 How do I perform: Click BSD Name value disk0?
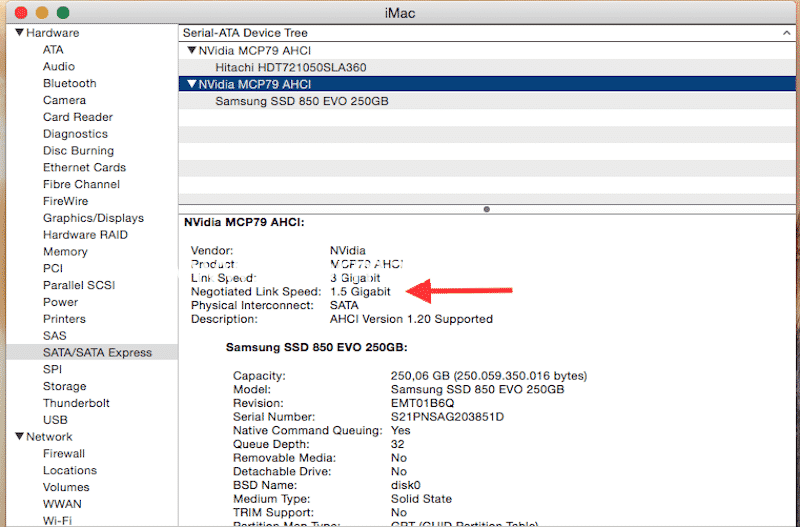[406, 485]
